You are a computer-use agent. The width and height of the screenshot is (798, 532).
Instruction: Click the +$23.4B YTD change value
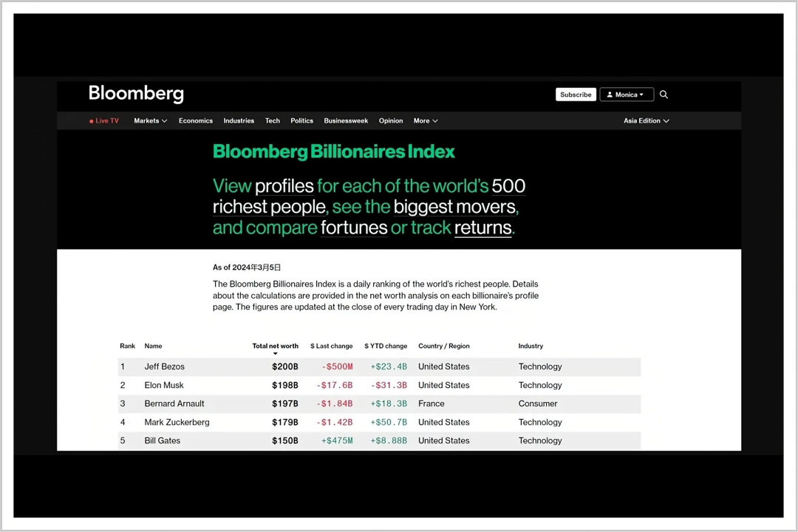pos(389,366)
